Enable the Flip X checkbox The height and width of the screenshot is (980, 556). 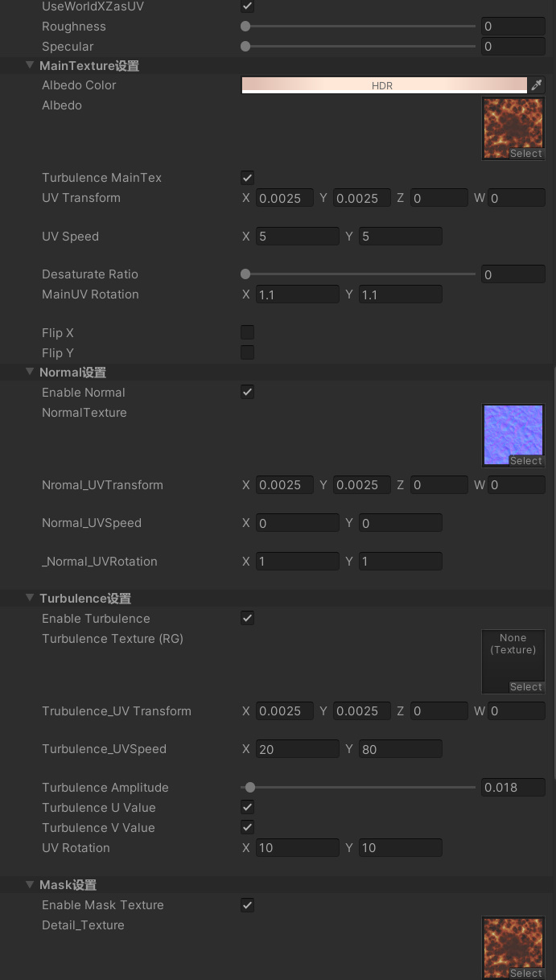tap(248, 332)
